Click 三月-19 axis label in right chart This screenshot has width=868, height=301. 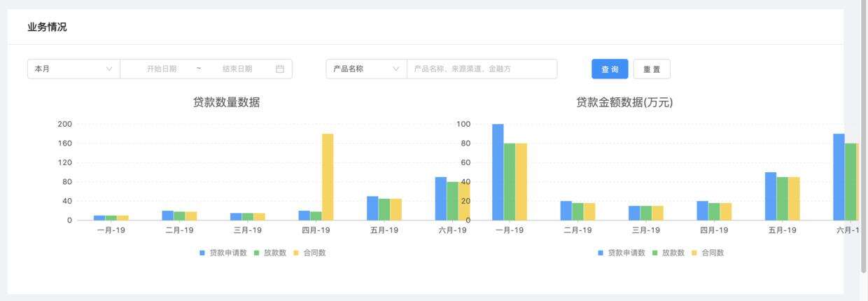(645, 230)
